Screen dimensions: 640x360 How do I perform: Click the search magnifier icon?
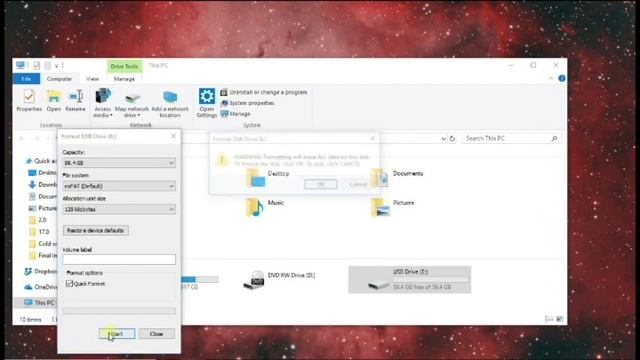554,139
